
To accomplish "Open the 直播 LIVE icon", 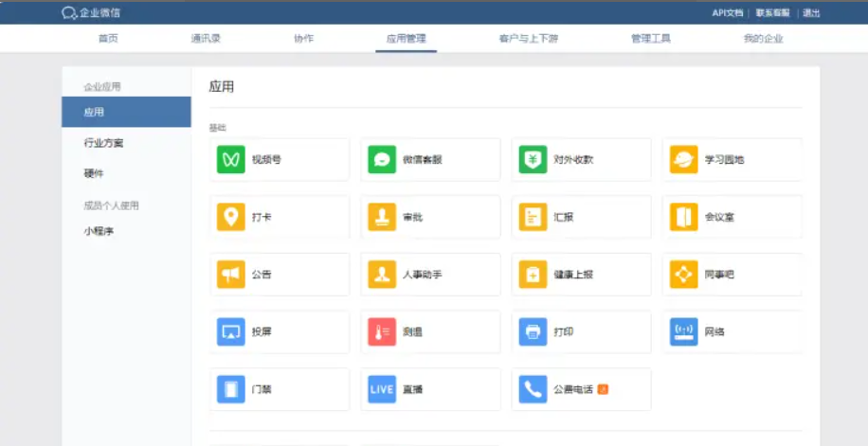I will coord(382,389).
